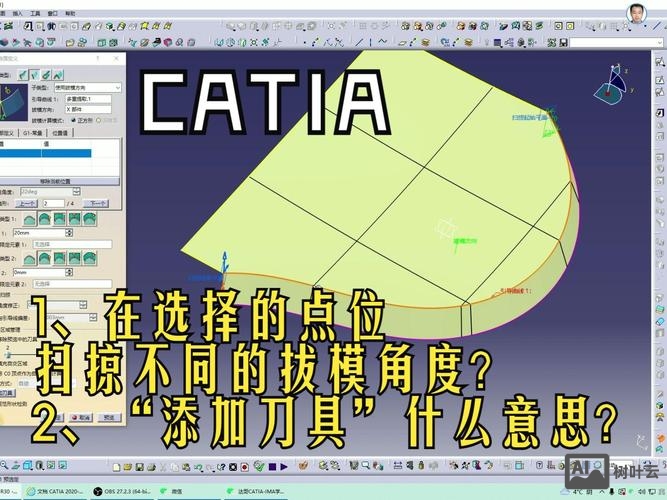Open 法院CATIA-IMA taskbar window
This screenshot has height=500, width=667.
[x=255, y=491]
